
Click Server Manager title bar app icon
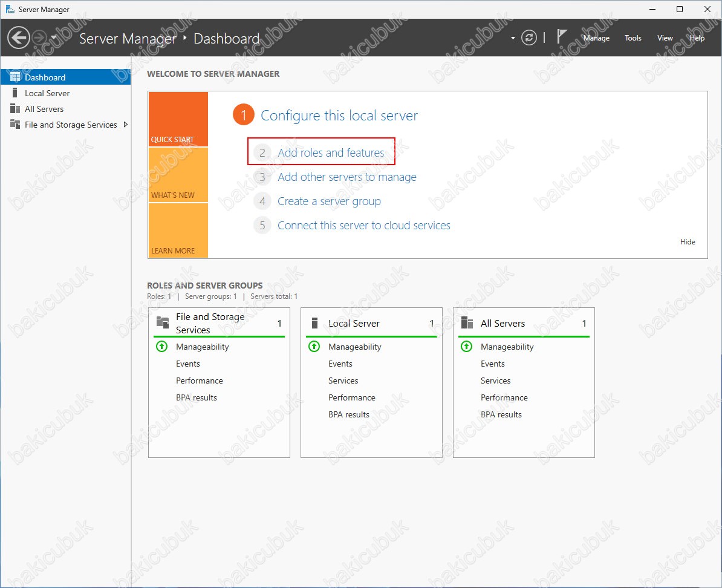tap(10, 9)
